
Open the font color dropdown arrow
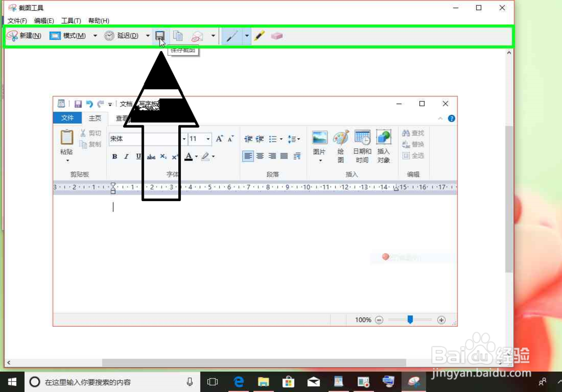point(196,157)
